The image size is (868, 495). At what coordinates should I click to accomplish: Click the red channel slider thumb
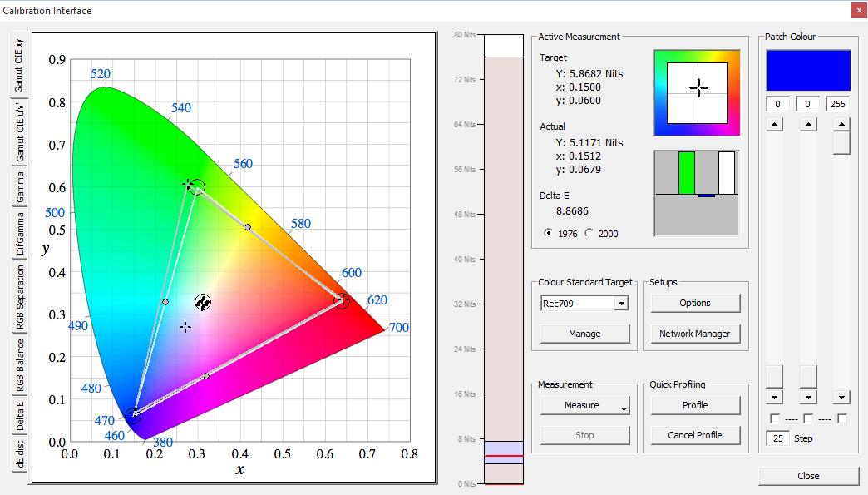[774, 377]
